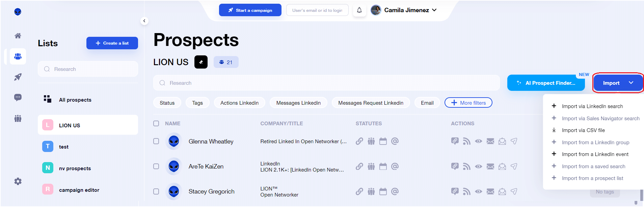Image resolution: width=644 pixels, height=207 pixels.
Task: Select Import from a LinkedIn event
Action: tap(595, 154)
